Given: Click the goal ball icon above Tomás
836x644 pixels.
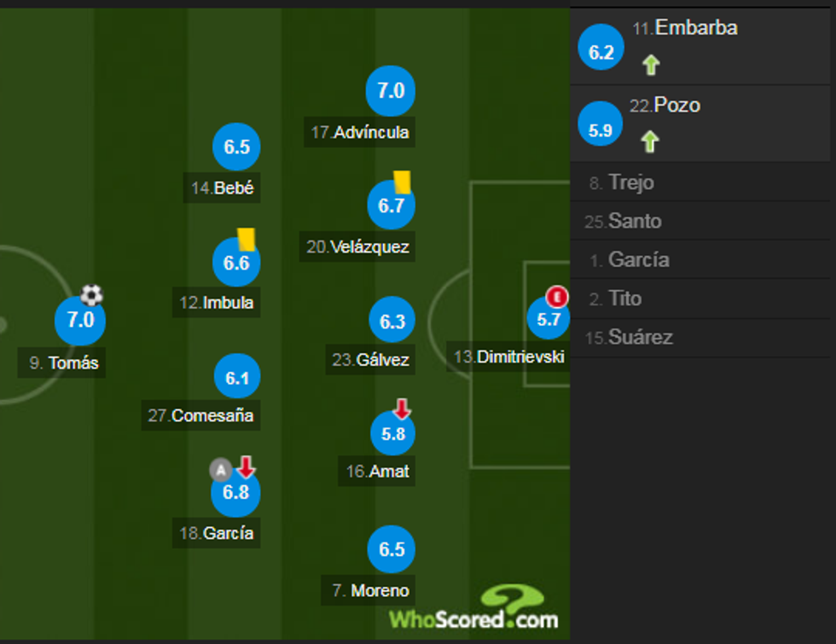Looking at the screenshot, I should click(x=91, y=295).
